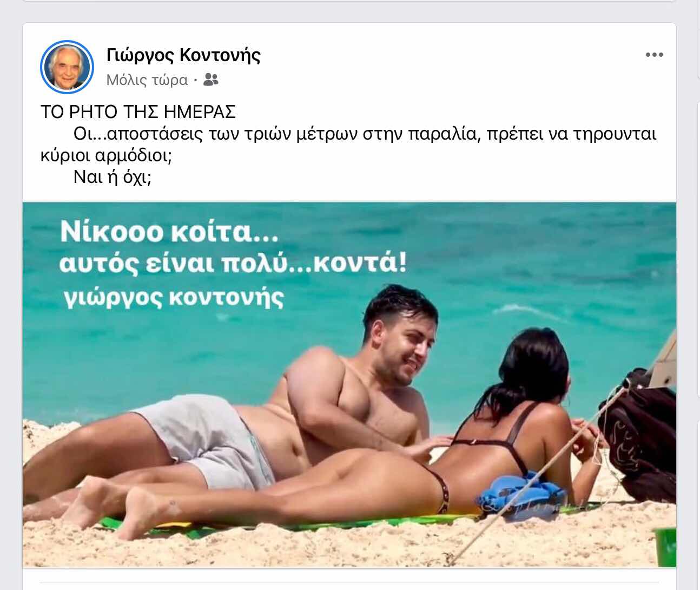Open the beach photo attached to post

tap(349, 384)
